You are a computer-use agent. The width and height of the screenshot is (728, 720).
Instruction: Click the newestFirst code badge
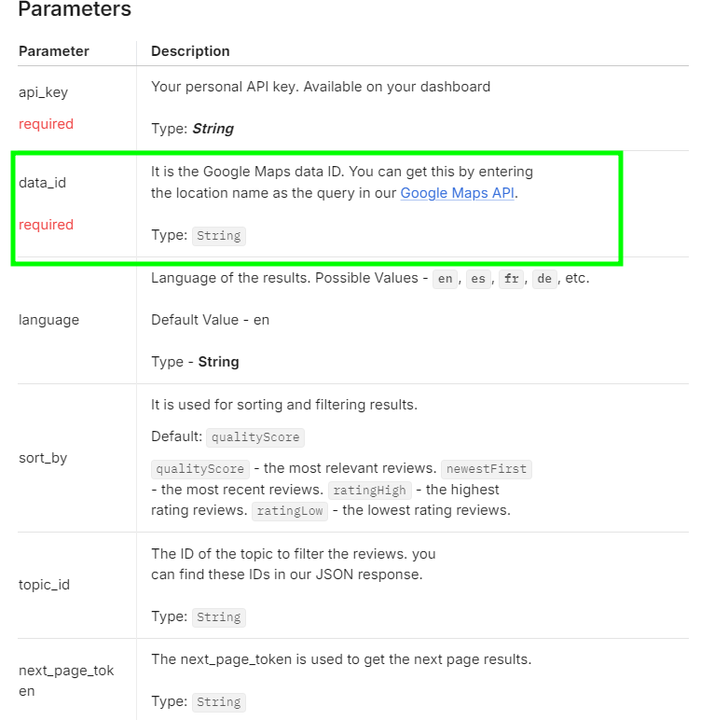(x=486, y=469)
